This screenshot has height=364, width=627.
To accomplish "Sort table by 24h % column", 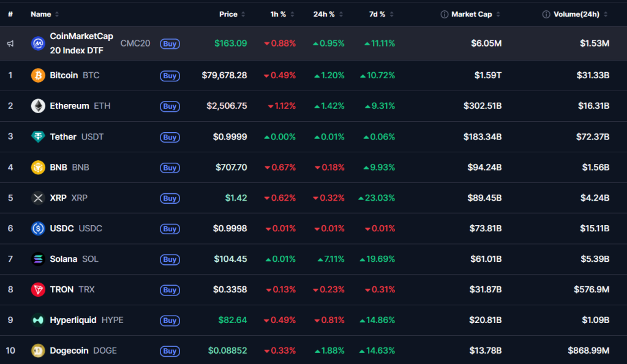I will [328, 15].
